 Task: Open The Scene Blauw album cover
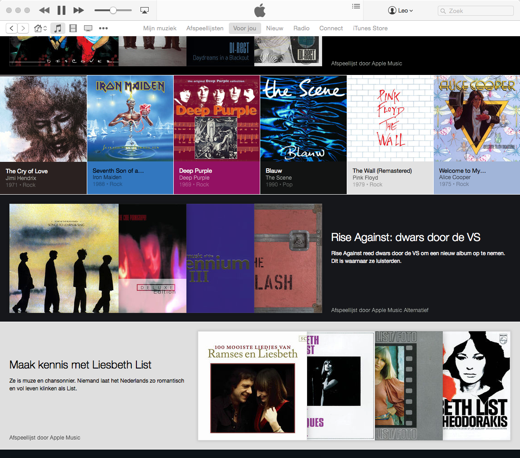[303, 119]
